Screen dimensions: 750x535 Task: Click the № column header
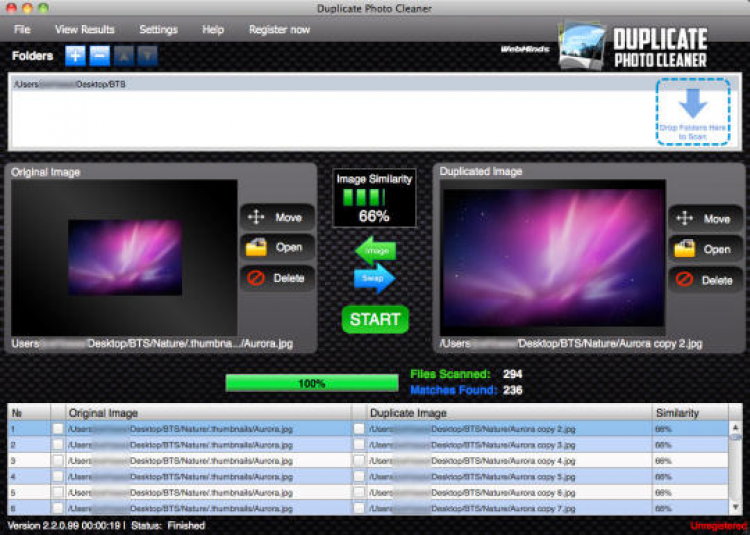[29, 413]
